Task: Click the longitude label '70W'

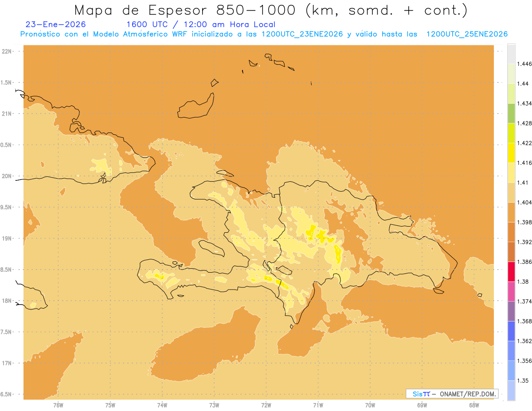Action: [370, 405]
